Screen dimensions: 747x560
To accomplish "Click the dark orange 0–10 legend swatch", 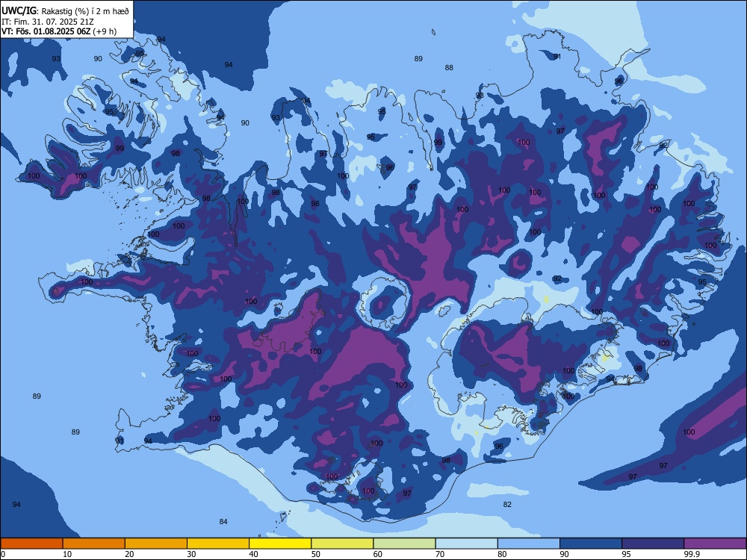I will [31, 544].
